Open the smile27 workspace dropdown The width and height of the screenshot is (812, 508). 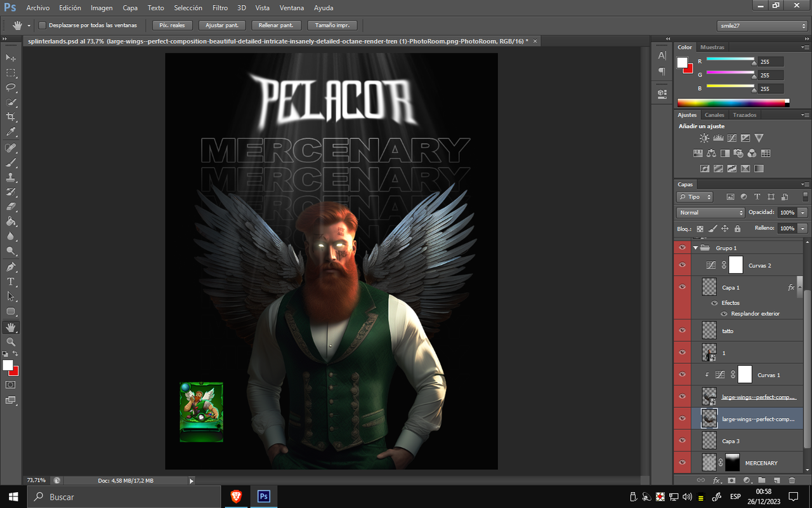(762, 25)
